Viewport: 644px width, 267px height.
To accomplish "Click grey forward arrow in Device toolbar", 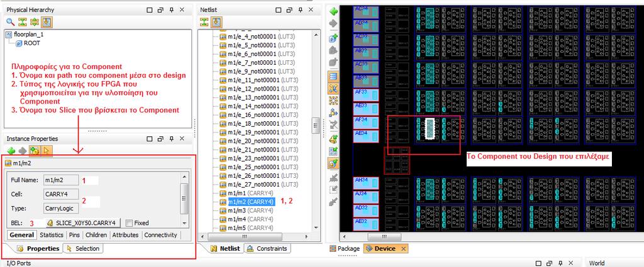I will point(333,23).
